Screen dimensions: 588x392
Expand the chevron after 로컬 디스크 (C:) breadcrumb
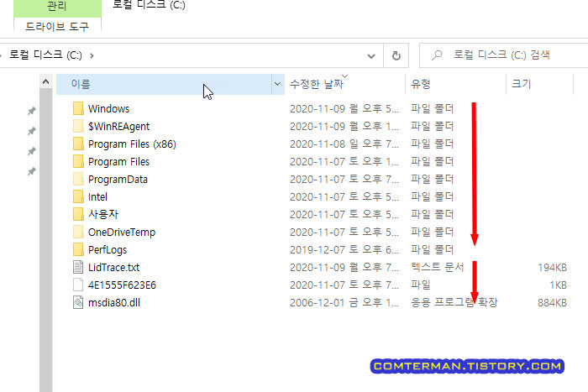[x=92, y=56]
